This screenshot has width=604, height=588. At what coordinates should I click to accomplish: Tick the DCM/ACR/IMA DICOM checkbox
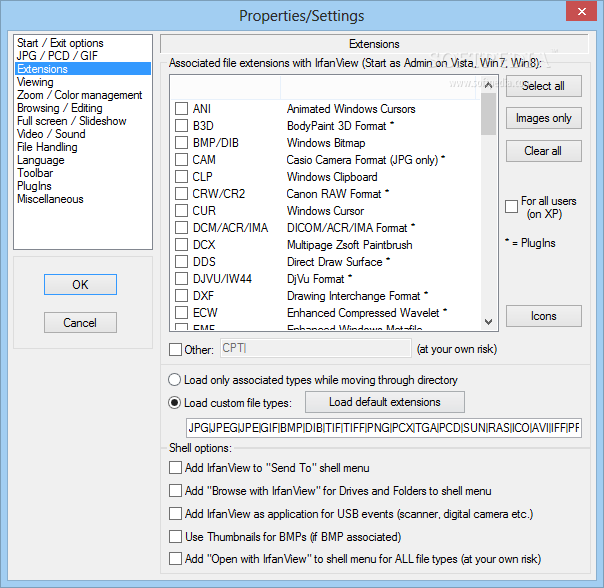click(181, 228)
